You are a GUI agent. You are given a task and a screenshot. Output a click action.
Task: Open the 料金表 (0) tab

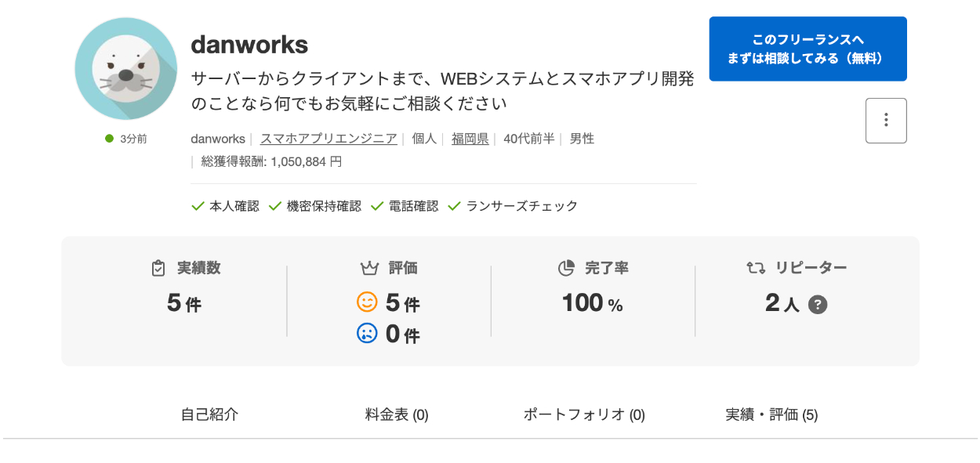tap(397, 414)
